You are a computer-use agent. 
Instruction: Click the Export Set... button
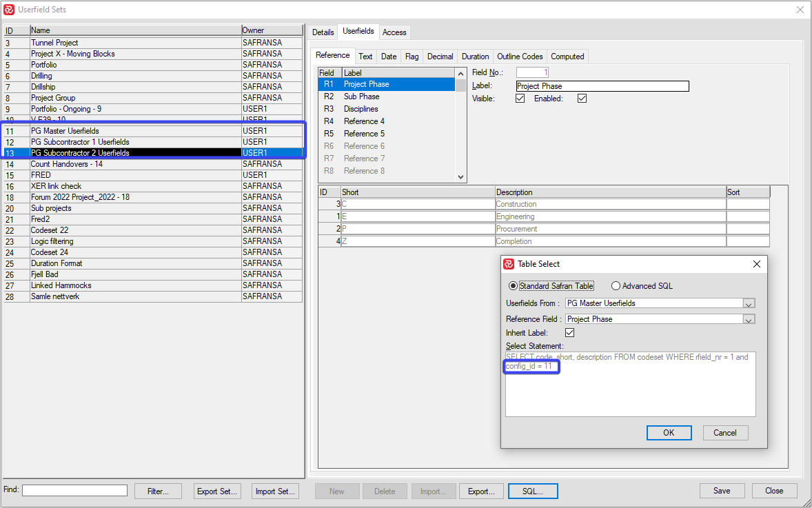pyautogui.click(x=217, y=491)
